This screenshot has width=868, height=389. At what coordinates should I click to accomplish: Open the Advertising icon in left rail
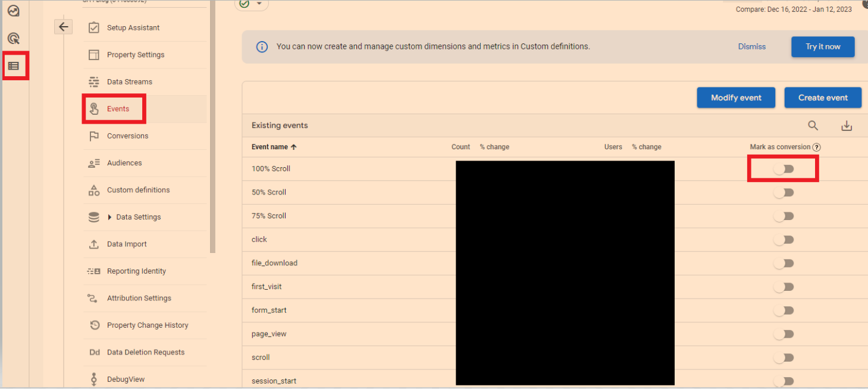pyautogui.click(x=14, y=39)
